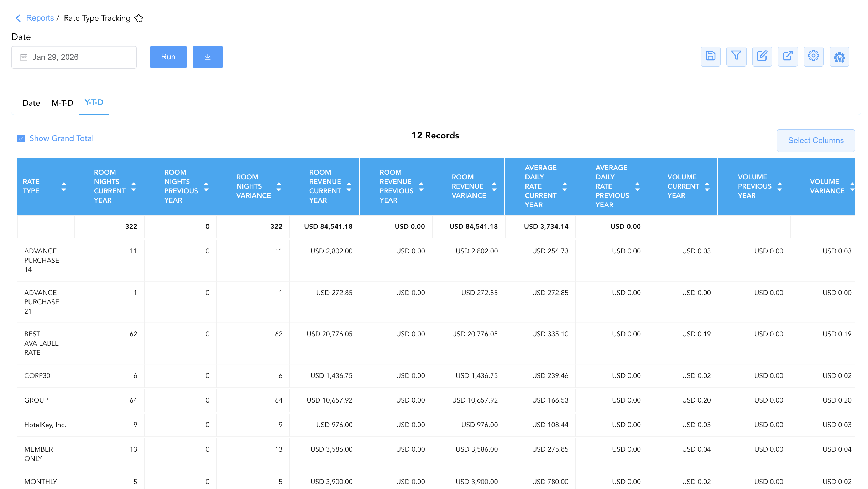Switch to the Date tab
The height and width of the screenshot is (489, 868).
(31, 103)
